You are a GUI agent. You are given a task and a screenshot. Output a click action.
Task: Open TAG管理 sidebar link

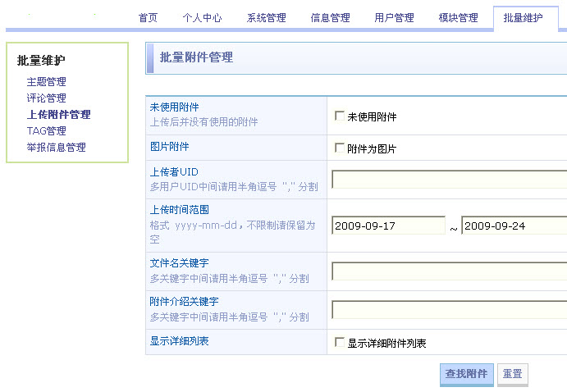tap(46, 130)
